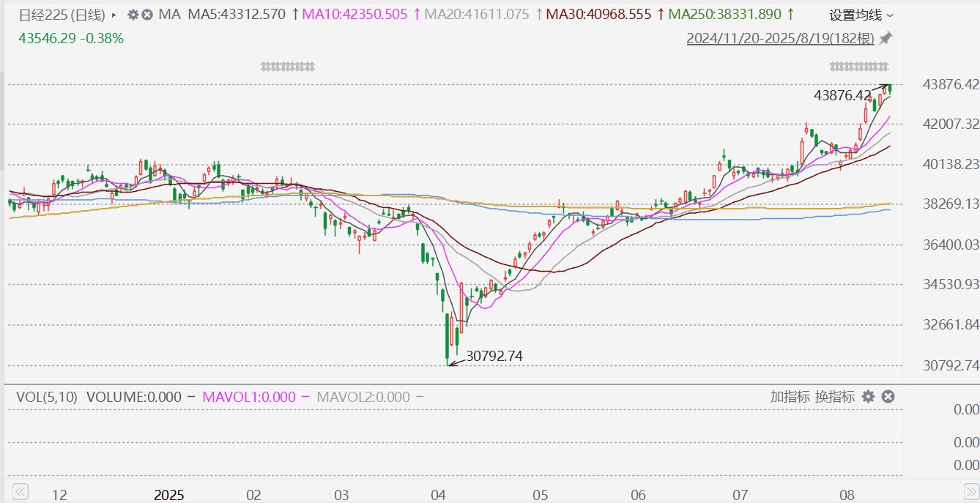
Task: Click the MA label after the close icon
Action: (169, 14)
